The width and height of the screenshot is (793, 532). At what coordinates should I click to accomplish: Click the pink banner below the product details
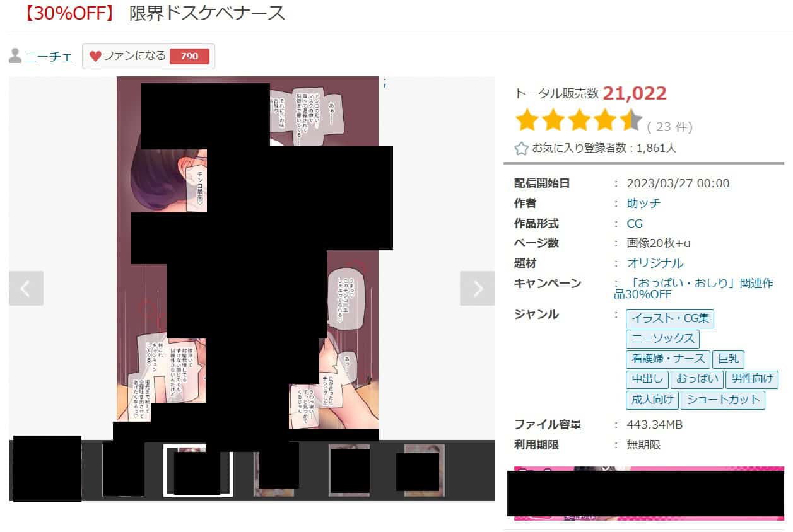coord(649,494)
